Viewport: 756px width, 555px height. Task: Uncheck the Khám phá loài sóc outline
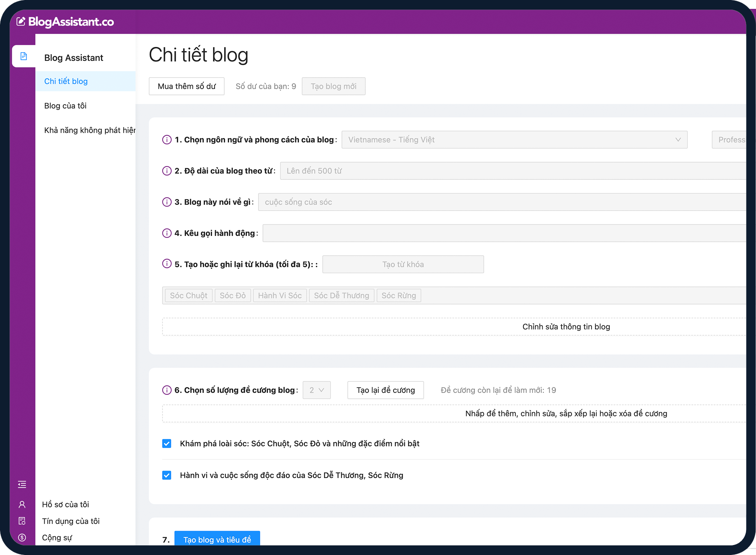(167, 443)
